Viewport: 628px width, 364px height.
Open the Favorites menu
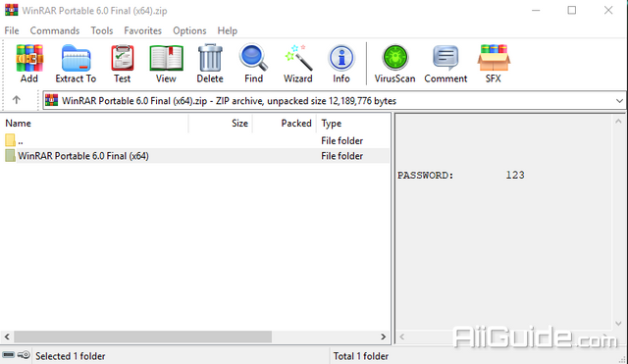click(x=142, y=30)
